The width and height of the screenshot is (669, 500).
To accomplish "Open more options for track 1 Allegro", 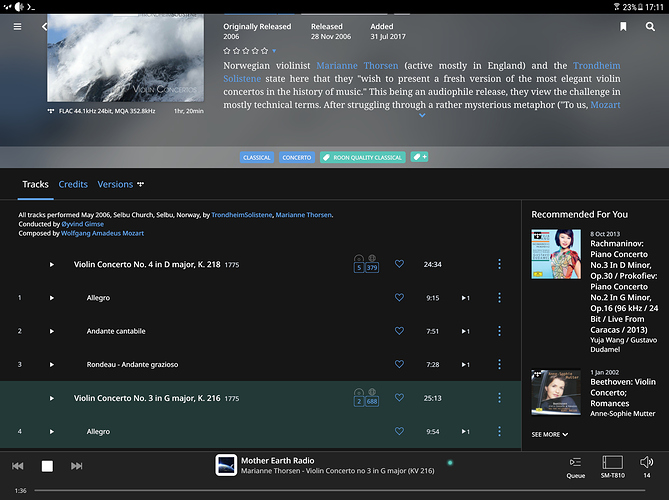I will coord(499,297).
